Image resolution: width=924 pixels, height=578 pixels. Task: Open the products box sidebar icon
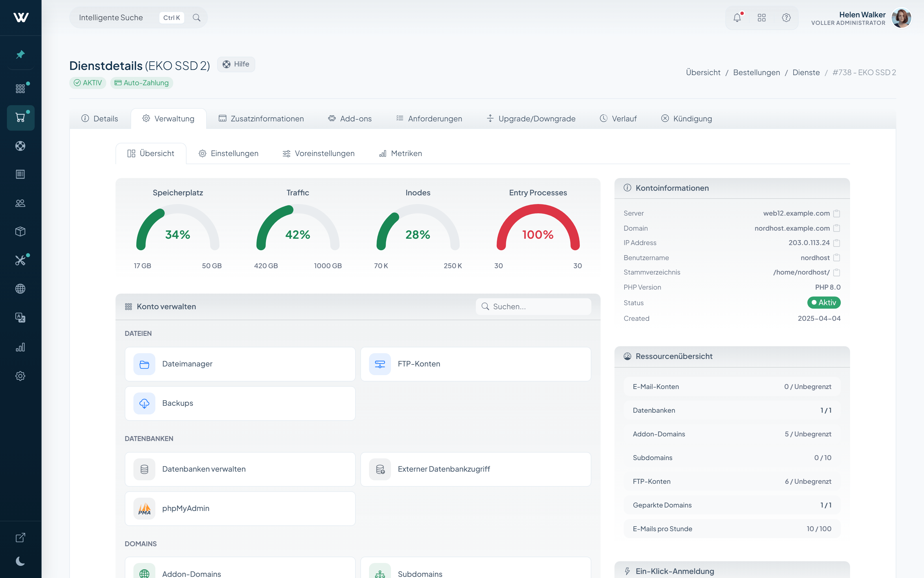(x=21, y=232)
